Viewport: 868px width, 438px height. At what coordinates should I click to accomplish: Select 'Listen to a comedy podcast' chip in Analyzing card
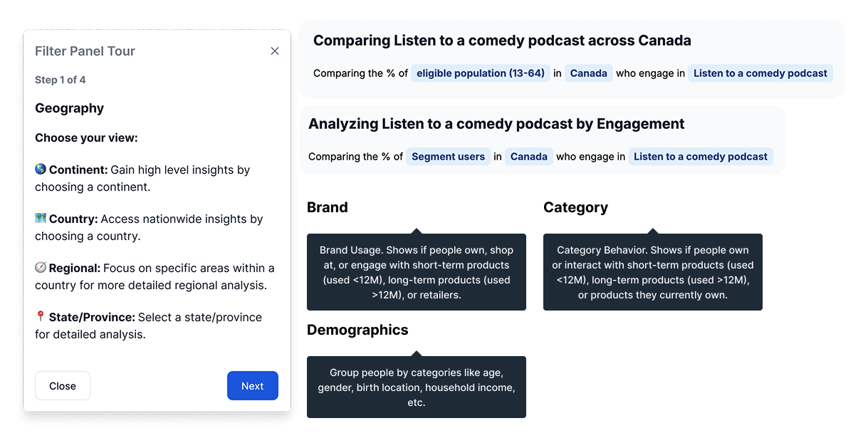pos(701,157)
